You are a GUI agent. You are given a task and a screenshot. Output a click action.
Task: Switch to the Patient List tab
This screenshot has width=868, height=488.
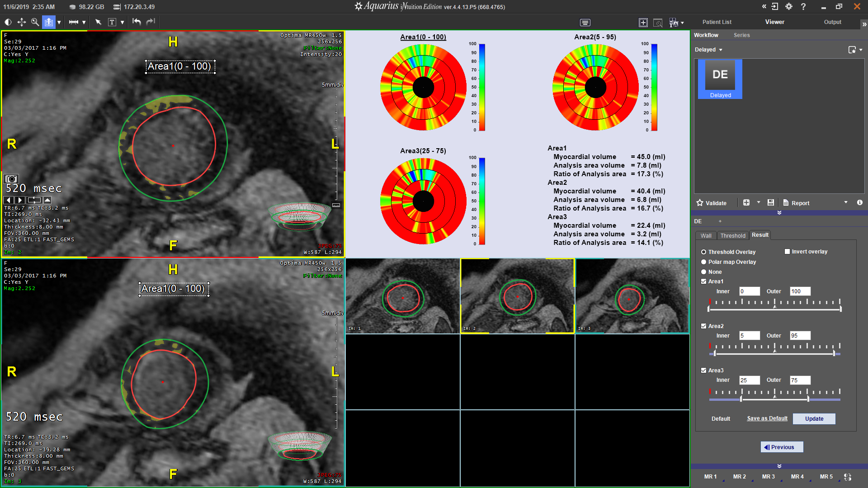point(717,22)
